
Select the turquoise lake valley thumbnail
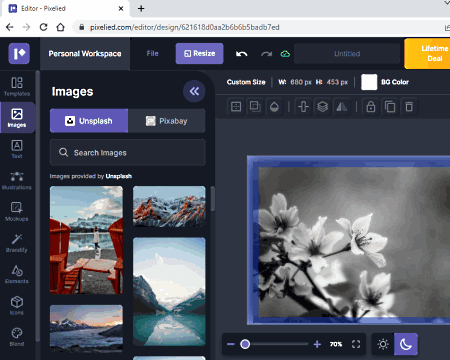169,292
